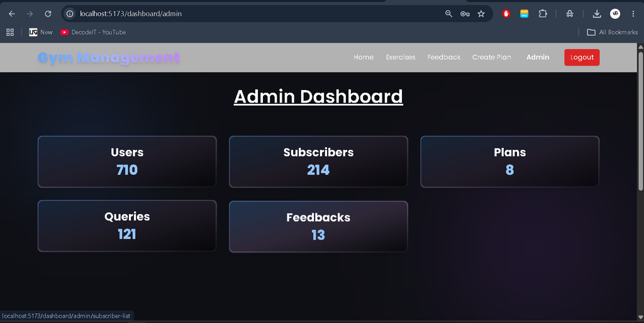Open the yellow and blue extension icon
Viewport: 644px width, 323px height.
pos(524,14)
